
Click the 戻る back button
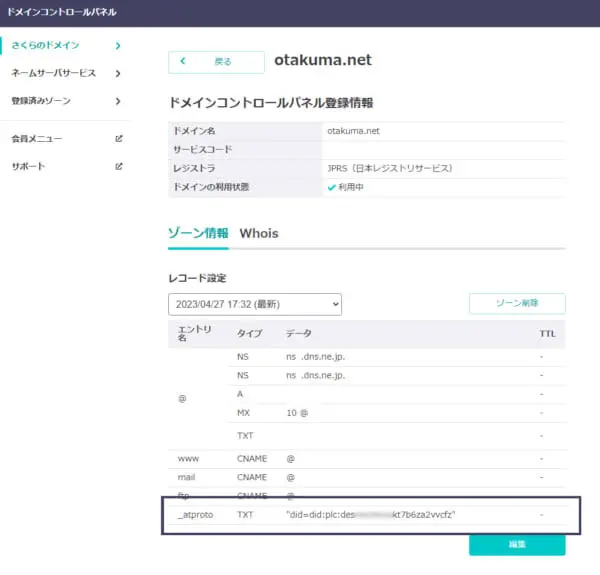216,62
